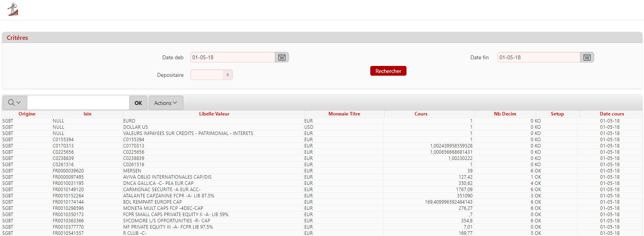This screenshot has width=644, height=236.
Task: Sort by the Cours column header
Action: (421, 114)
